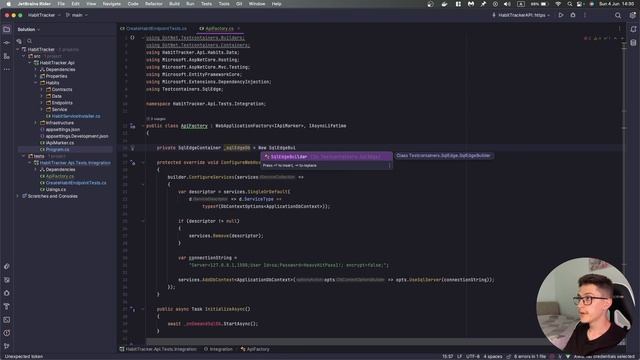Open the Terminal tool window icon
Image resolution: width=640 pixels, height=360 pixels.
7,320
